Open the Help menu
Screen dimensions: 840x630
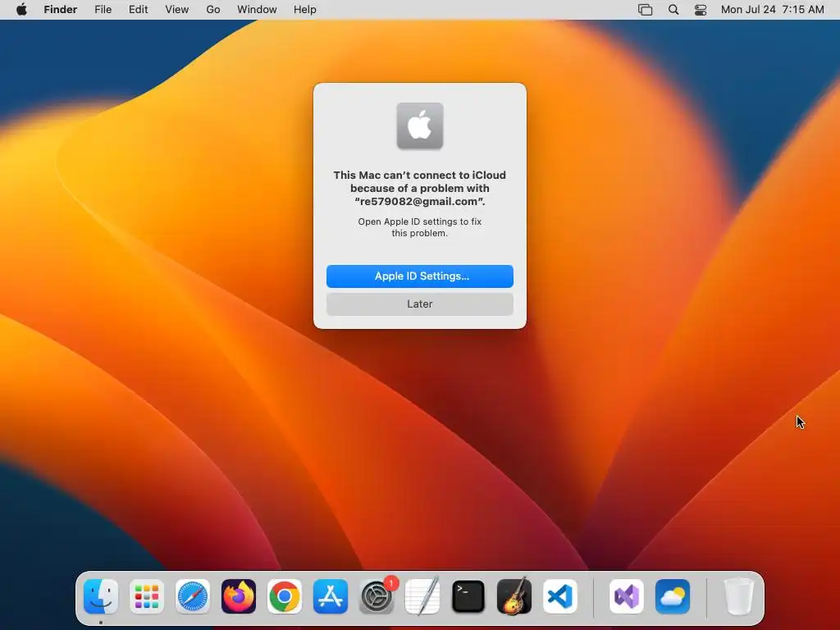pyautogui.click(x=305, y=10)
